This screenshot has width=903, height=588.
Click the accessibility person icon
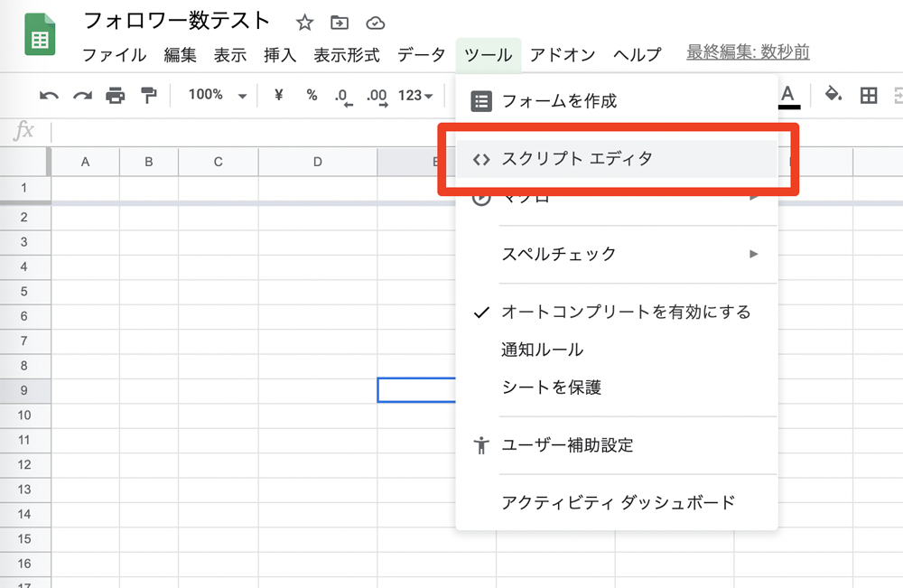pyautogui.click(x=481, y=445)
